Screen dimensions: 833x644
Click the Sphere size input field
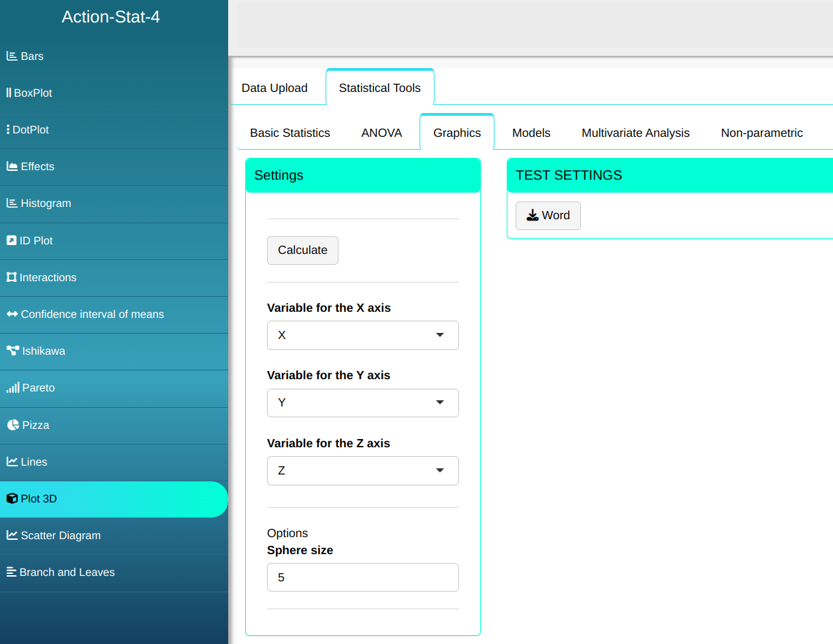362,577
